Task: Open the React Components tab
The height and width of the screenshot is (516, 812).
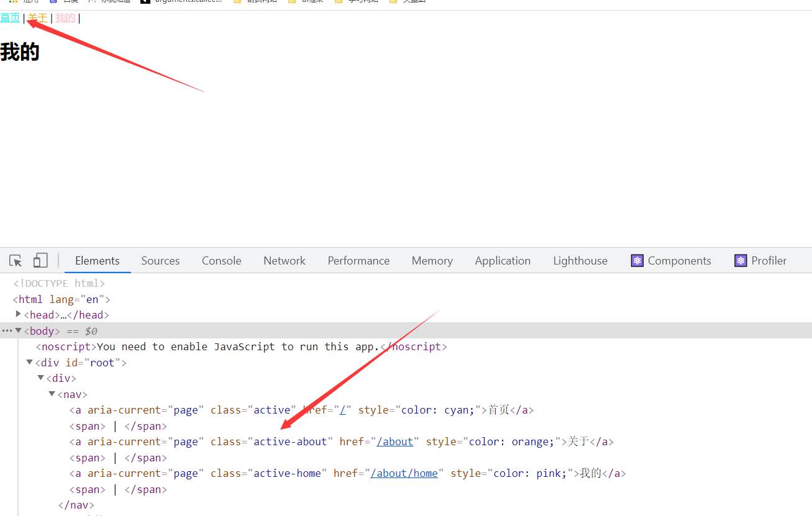Action: [x=671, y=261]
